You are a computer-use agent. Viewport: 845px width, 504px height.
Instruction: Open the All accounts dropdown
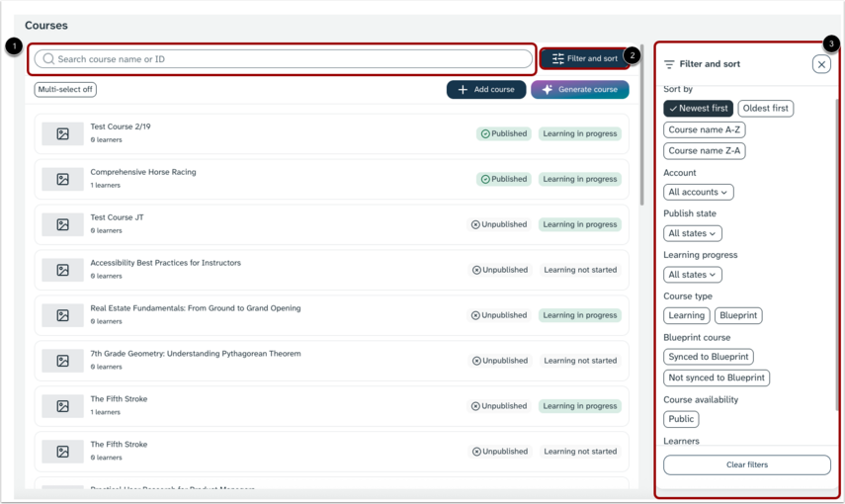pyautogui.click(x=699, y=192)
